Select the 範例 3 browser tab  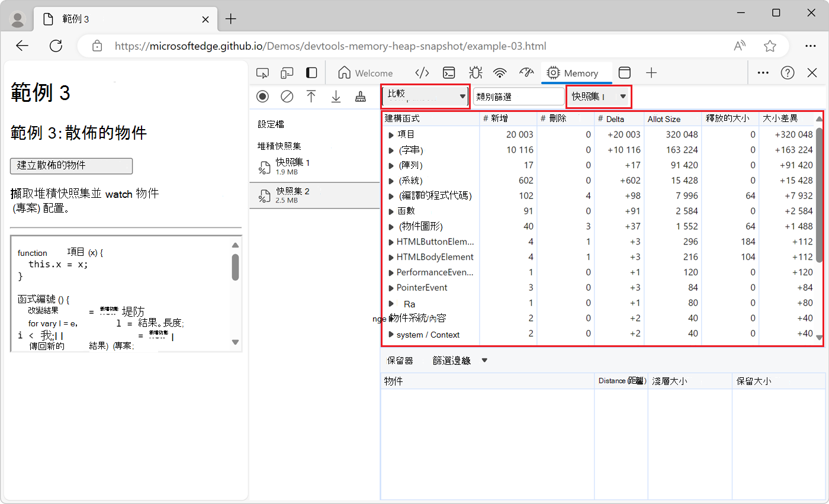coord(126,20)
